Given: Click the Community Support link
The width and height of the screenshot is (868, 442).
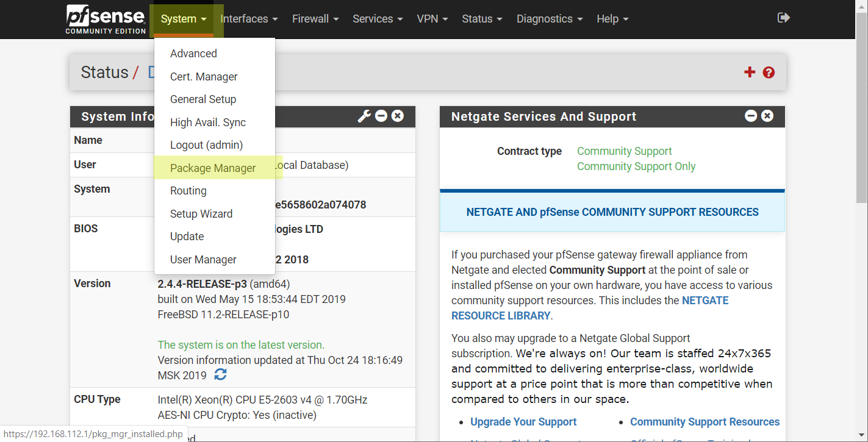Looking at the screenshot, I should 624,151.
